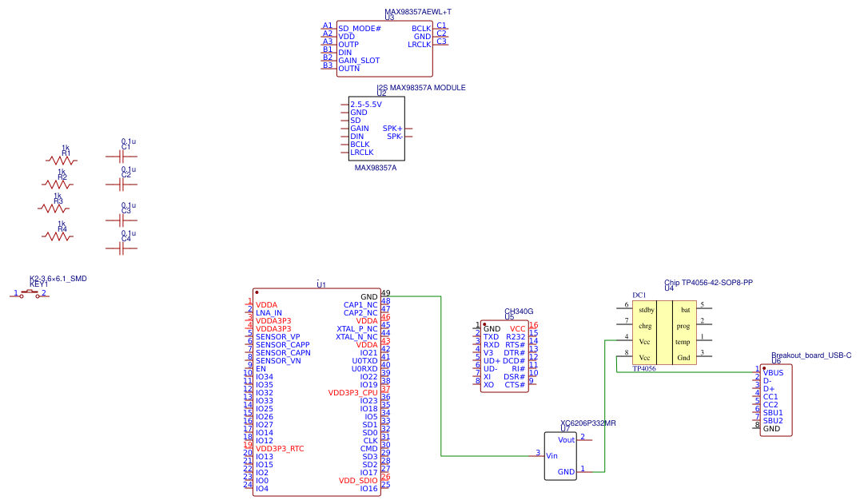
Task: Select the MAX98357AEWL+T chip U3 body
Action: click(384, 49)
